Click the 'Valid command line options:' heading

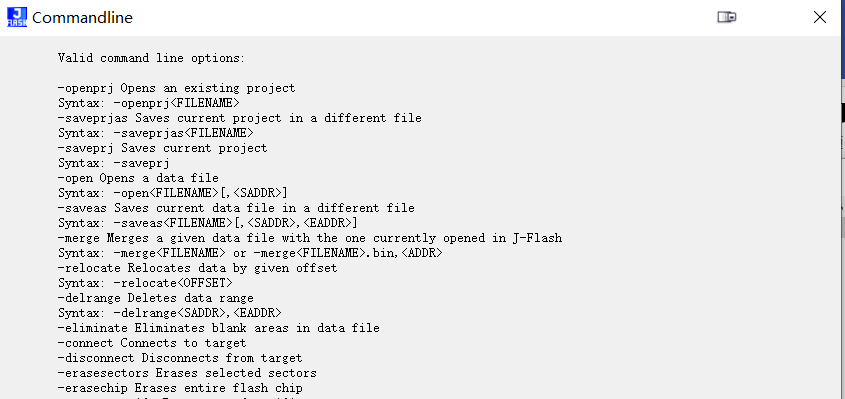(151, 58)
